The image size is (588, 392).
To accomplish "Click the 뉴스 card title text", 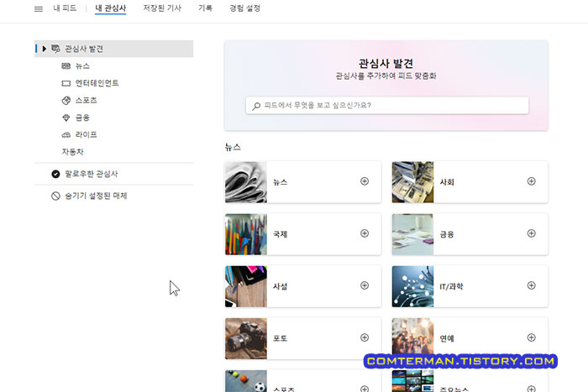I will (x=280, y=182).
